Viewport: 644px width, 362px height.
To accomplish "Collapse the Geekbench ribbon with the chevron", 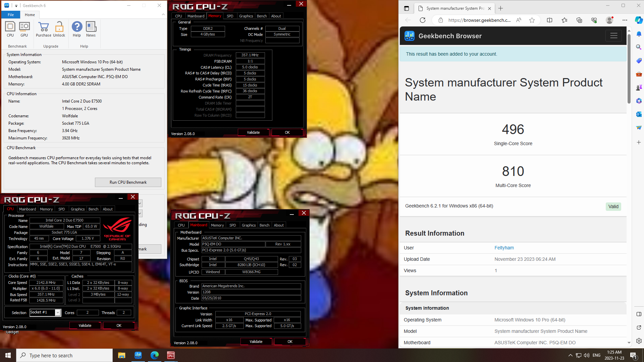I will point(163,14).
